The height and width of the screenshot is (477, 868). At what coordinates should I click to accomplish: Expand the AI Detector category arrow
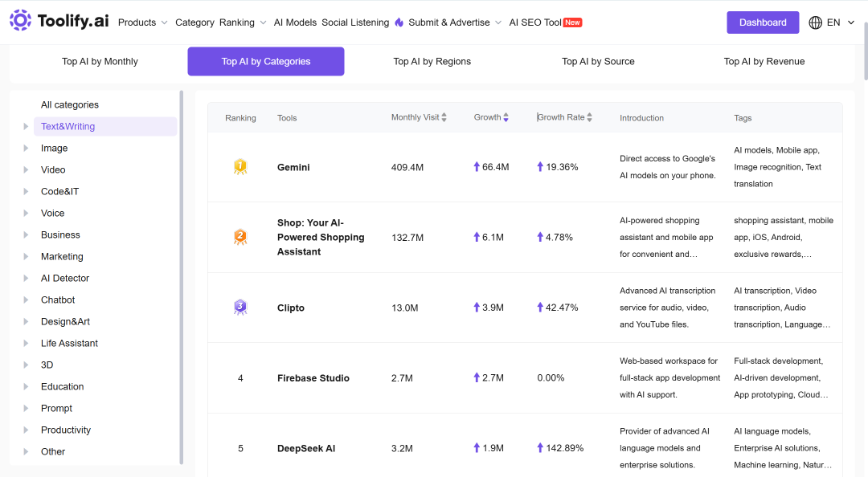[x=26, y=278]
